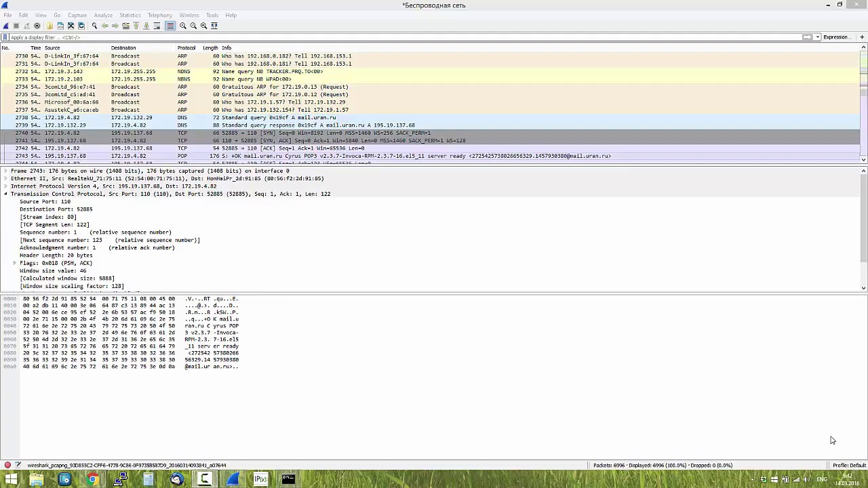This screenshot has width=868, height=488.
Task: Open the display filter history dropdown
Action: pos(818,37)
